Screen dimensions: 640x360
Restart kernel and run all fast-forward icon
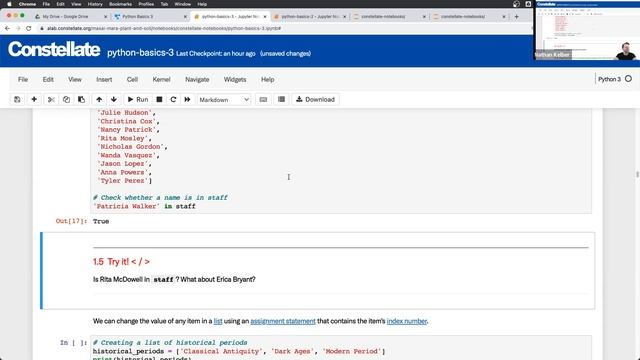click(x=187, y=99)
